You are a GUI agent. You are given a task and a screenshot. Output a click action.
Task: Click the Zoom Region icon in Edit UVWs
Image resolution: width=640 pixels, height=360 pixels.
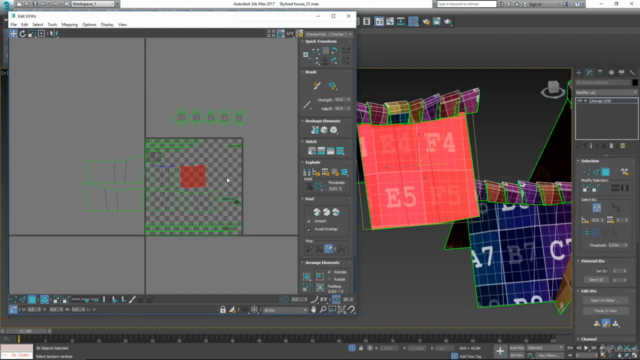[x=332, y=310]
